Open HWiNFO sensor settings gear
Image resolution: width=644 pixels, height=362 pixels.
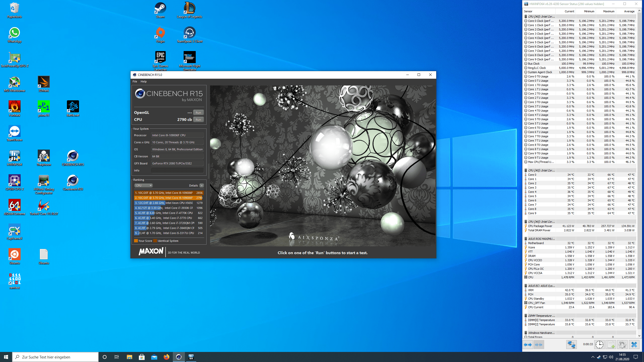coord(622,345)
